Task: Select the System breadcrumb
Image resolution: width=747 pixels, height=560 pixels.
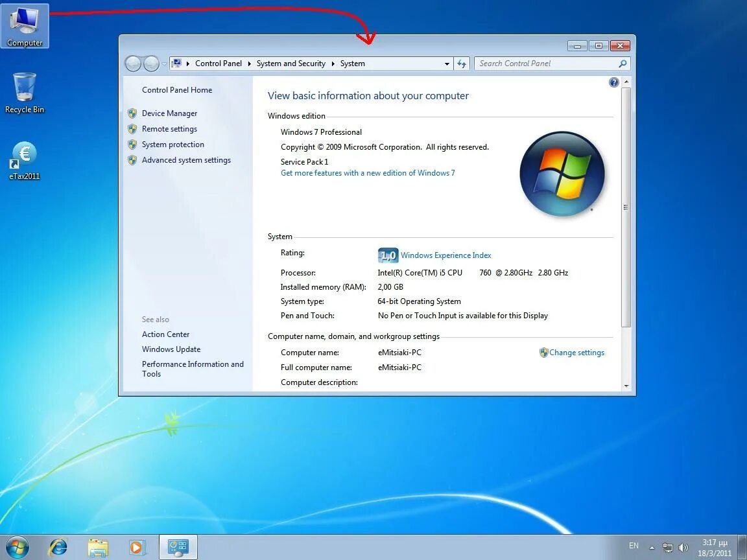Action: coord(353,64)
